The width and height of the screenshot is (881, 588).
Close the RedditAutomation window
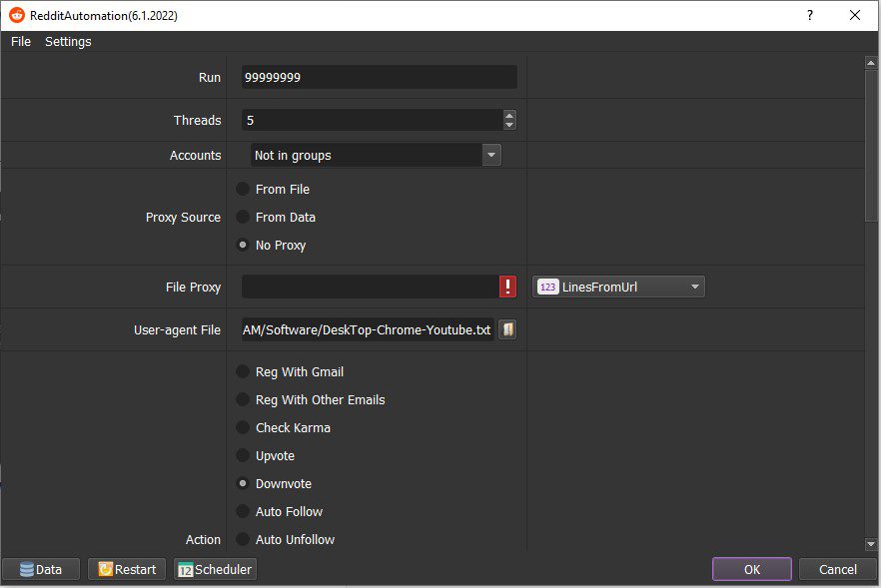pyautogui.click(x=855, y=15)
